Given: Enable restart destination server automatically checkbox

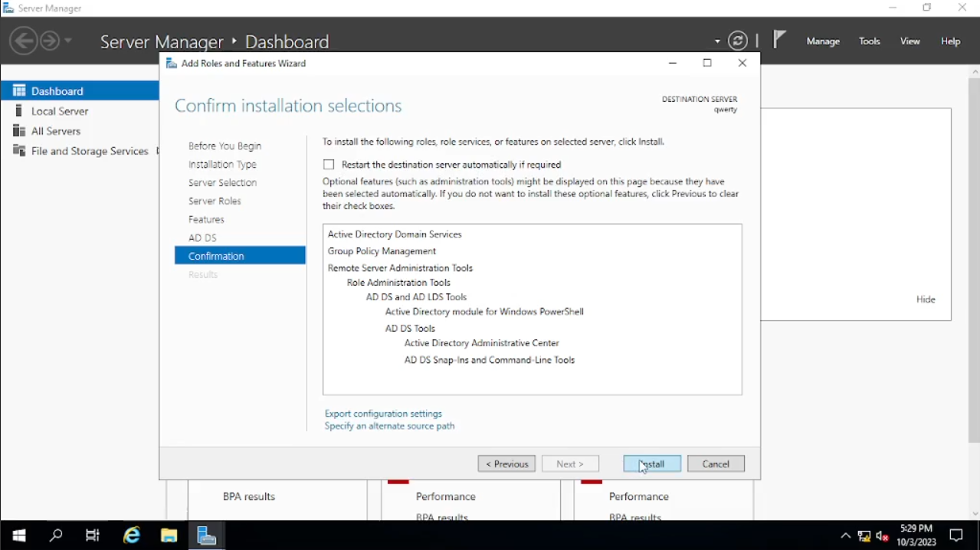Looking at the screenshot, I should click(x=329, y=165).
